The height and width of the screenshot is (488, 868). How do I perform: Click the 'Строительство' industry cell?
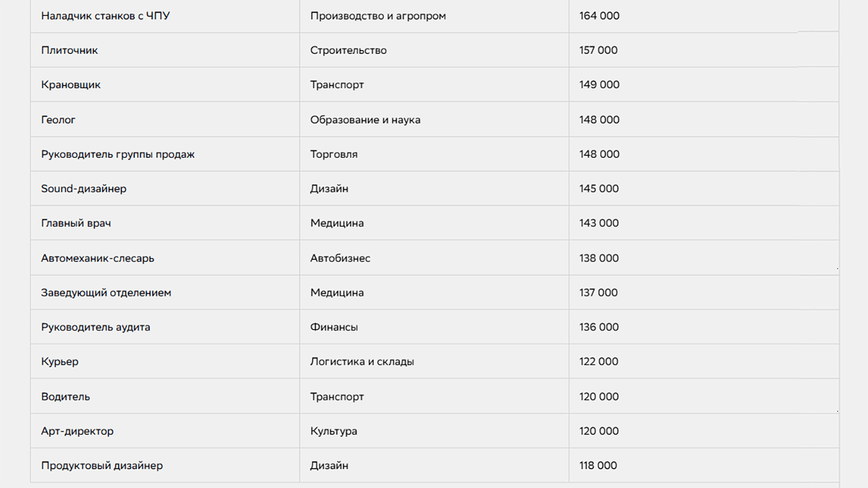point(348,50)
